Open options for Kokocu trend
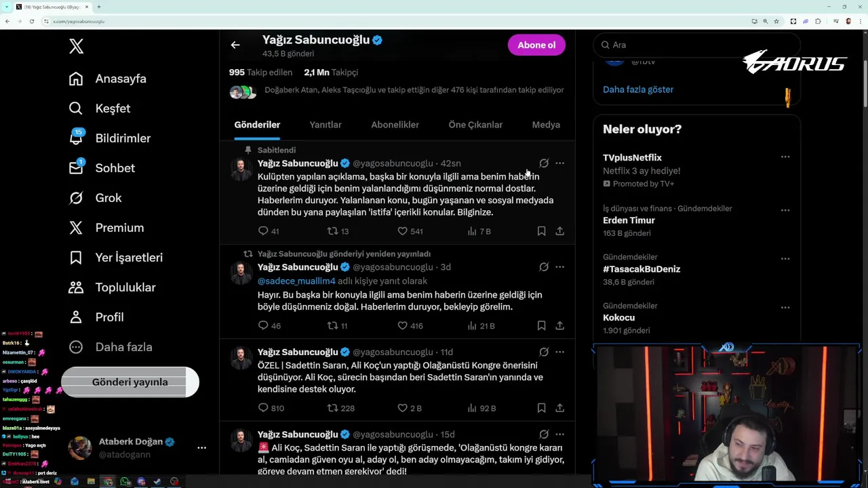Image resolution: width=868 pixels, height=488 pixels. [x=785, y=308]
